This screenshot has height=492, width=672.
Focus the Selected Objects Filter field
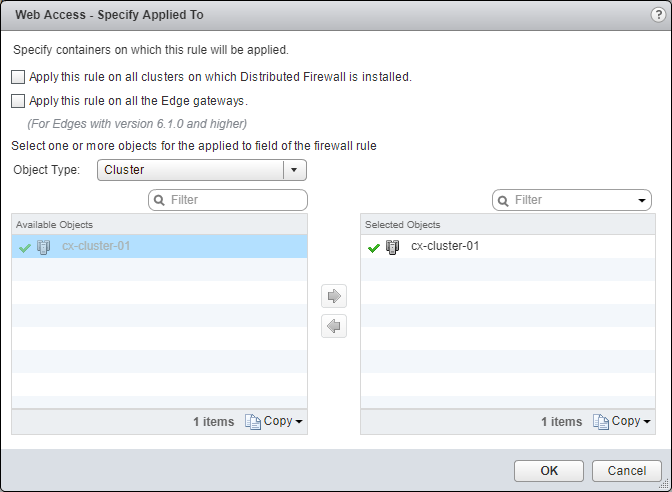pos(570,200)
